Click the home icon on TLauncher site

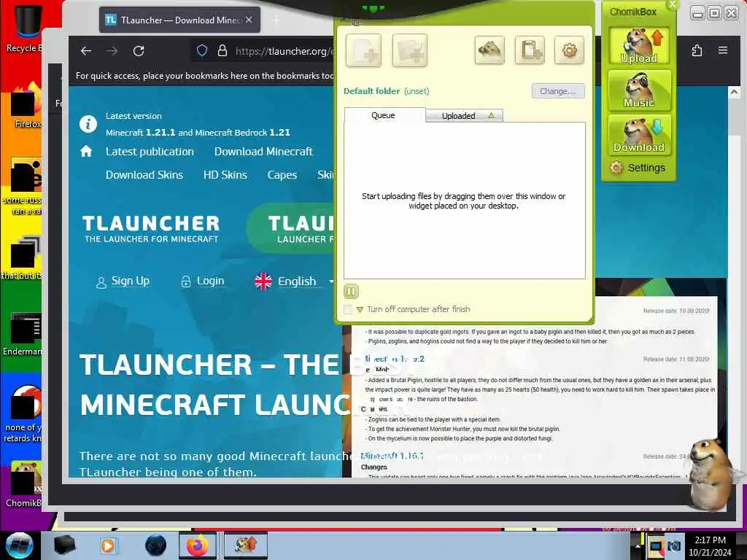click(x=86, y=152)
